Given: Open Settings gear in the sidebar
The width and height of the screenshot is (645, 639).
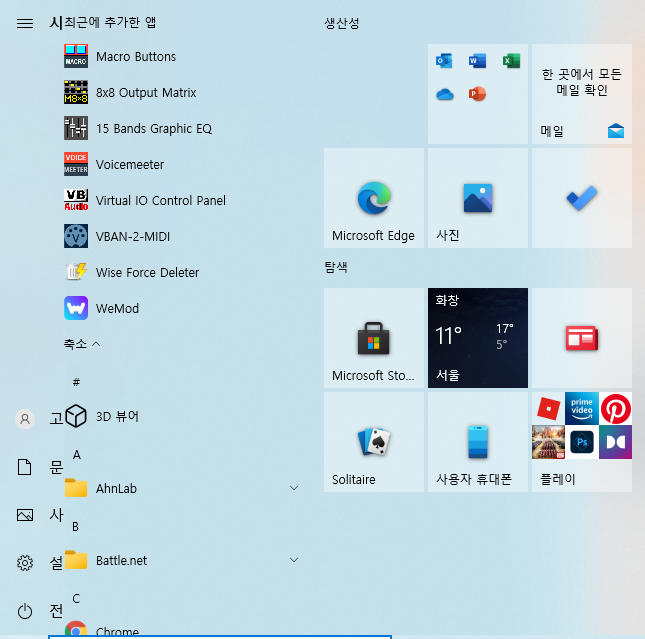Looking at the screenshot, I should (x=25, y=562).
